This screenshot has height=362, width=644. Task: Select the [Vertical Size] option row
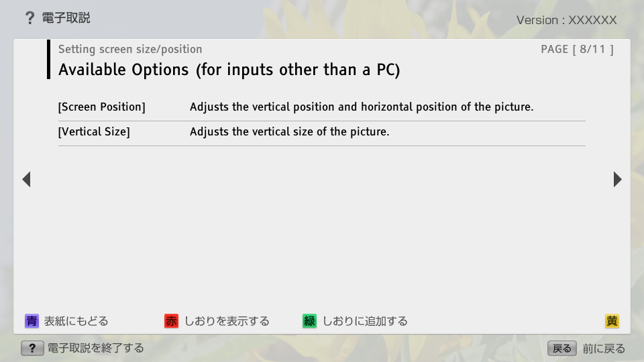tap(321, 132)
